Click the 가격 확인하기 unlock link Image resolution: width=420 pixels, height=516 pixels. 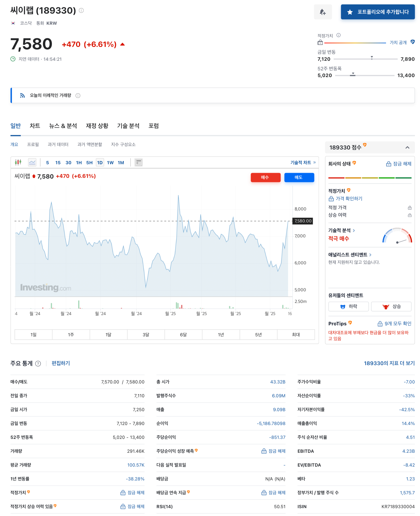(x=346, y=199)
